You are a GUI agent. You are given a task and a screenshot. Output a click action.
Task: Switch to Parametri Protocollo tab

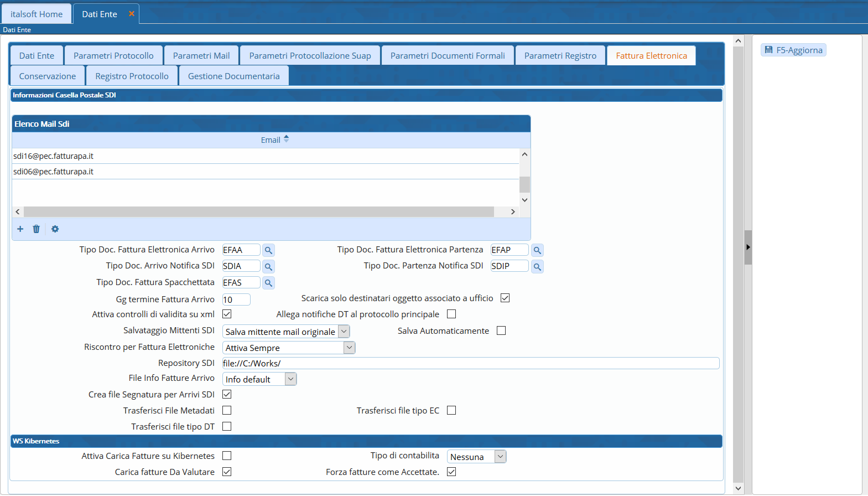tap(113, 56)
